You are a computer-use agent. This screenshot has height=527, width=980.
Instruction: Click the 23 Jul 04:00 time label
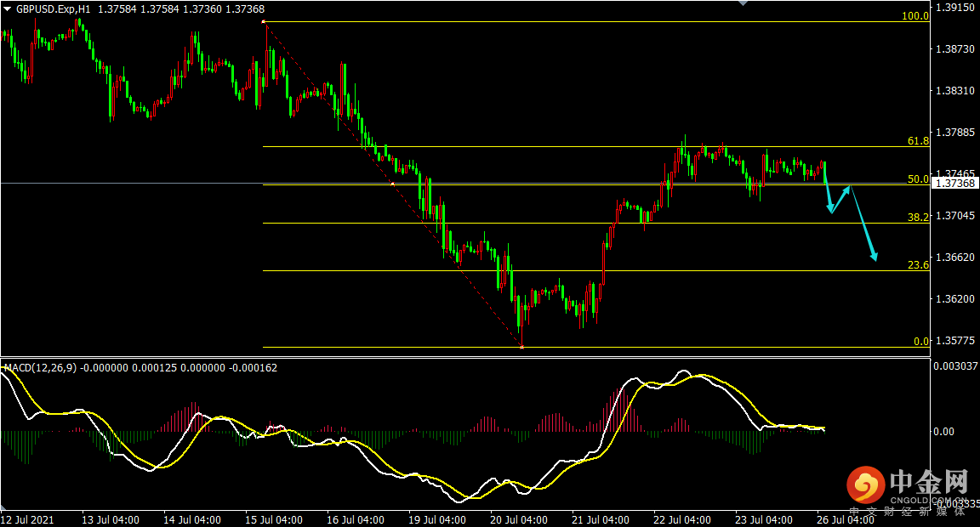point(764,519)
